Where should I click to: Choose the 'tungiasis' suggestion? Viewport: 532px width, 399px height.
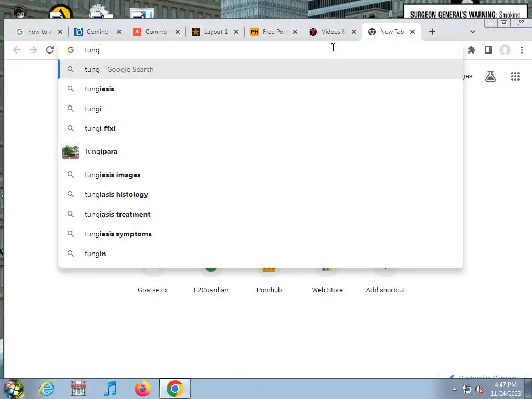(261, 89)
